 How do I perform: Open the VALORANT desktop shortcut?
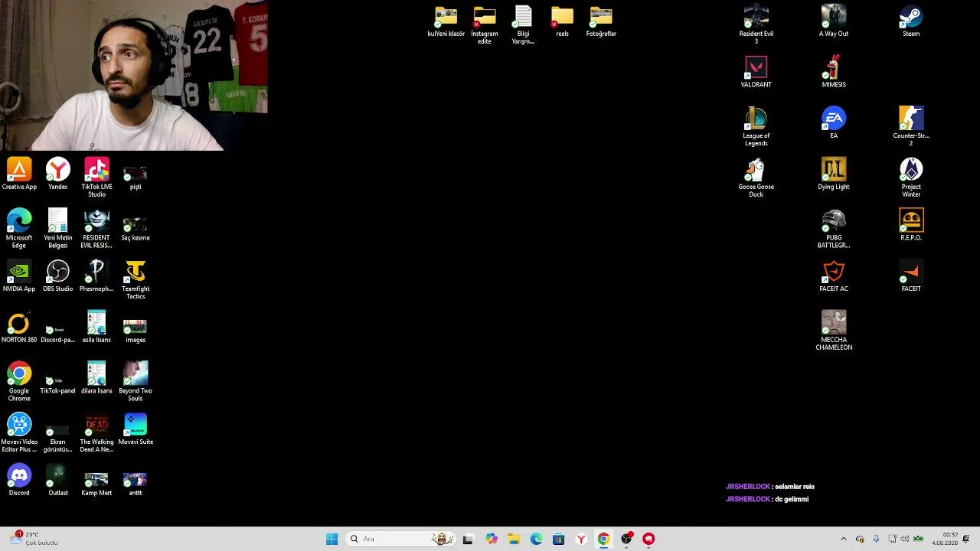(x=756, y=71)
